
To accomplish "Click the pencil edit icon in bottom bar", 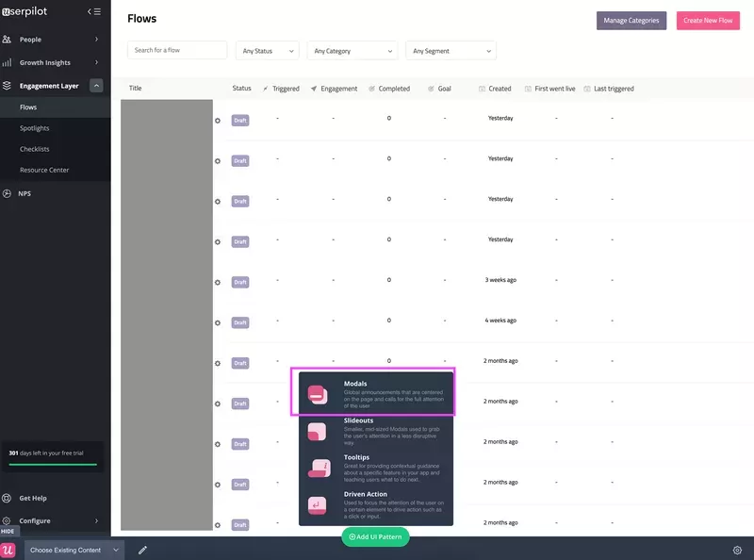I will point(142,550).
